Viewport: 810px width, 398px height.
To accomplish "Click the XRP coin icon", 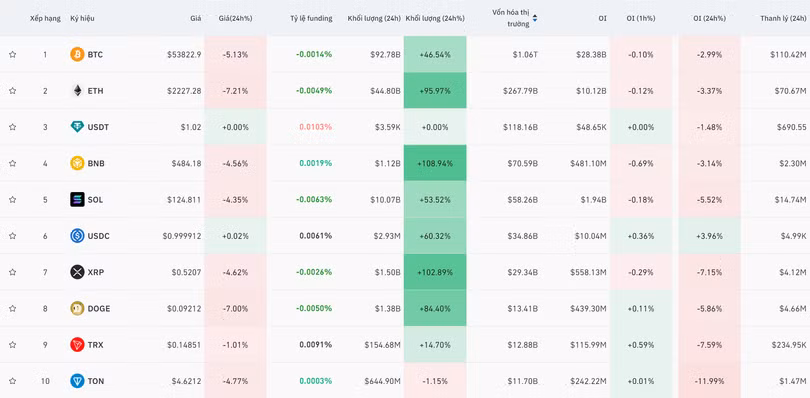I will (x=77, y=272).
